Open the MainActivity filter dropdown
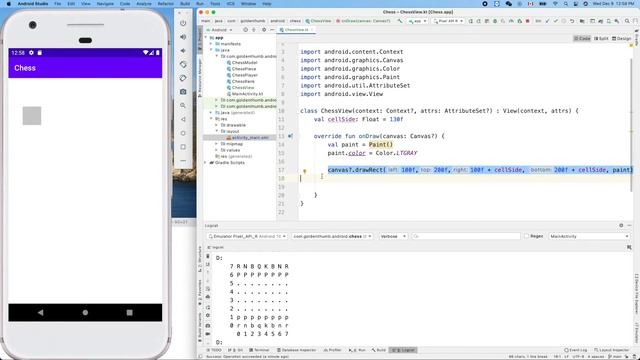The width and height of the screenshot is (640, 360). (589, 236)
